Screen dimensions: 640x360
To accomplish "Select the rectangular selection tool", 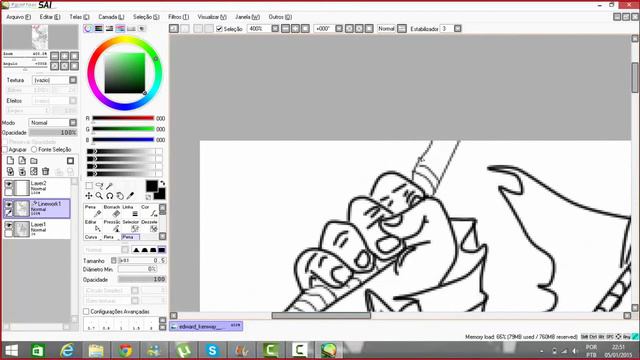I will click(x=89, y=186).
